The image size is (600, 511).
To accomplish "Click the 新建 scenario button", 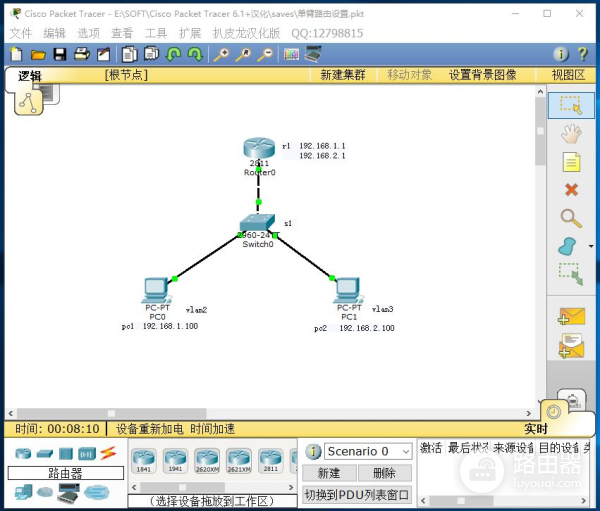I will (329, 473).
